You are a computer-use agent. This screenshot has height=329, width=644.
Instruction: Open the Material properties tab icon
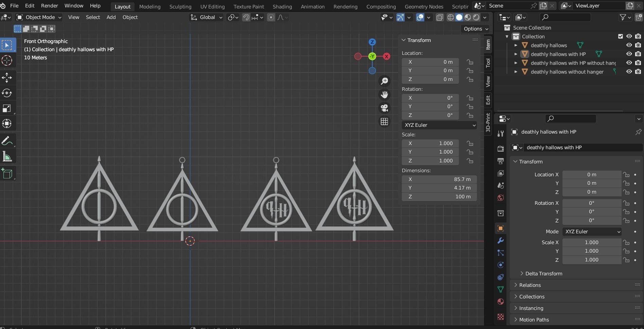point(500,302)
